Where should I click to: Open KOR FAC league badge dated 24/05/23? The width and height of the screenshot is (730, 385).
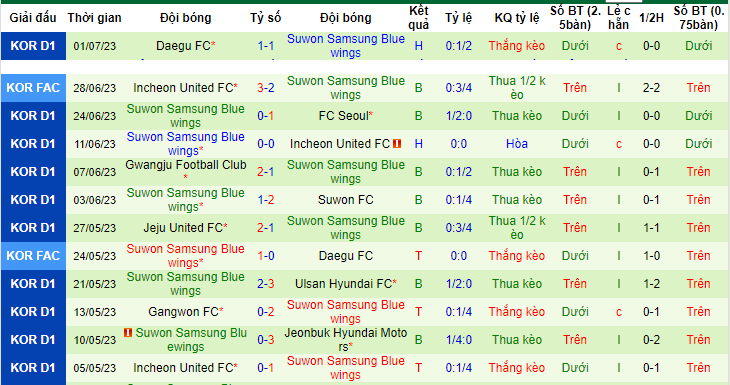click(x=33, y=256)
